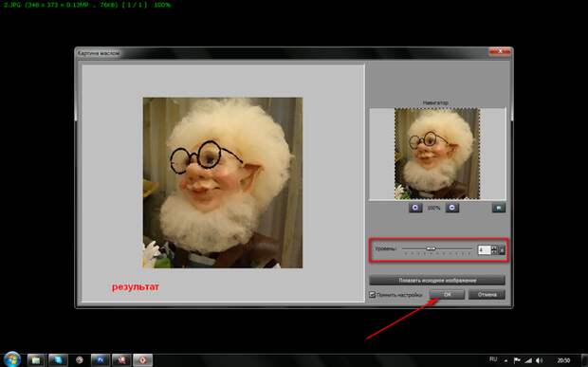Confirm the oil painting filter with OK
The height and width of the screenshot is (367, 588).
tap(447, 295)
